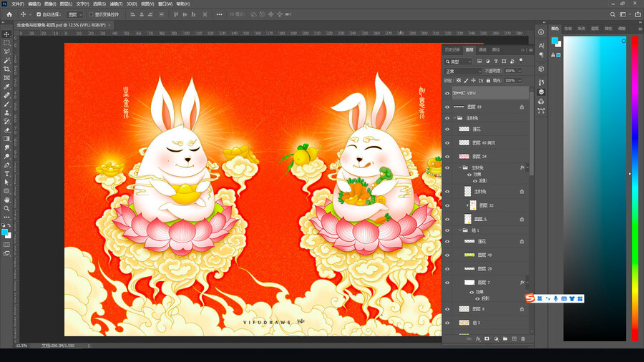Image resolution: width=644 pixels, height=362 pixels.
Task: Collapse the nested 生财兔 group with fx
Action: coord(460,167)
